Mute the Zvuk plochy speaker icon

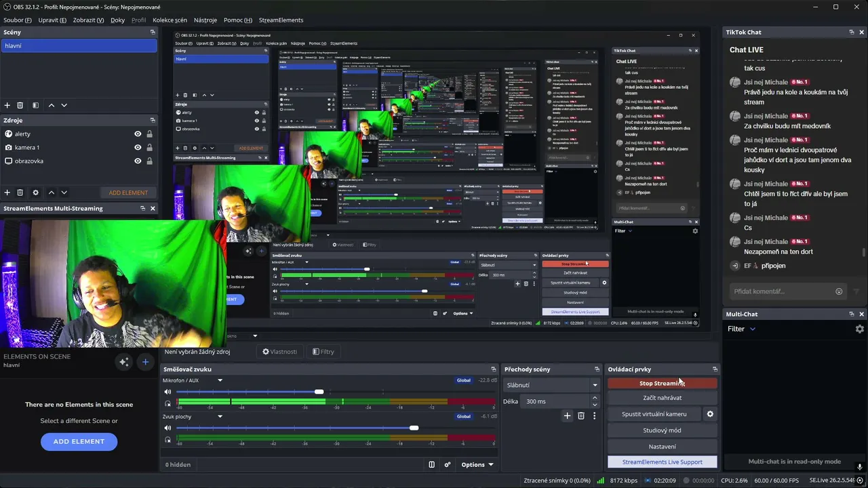tap(168, 428)
